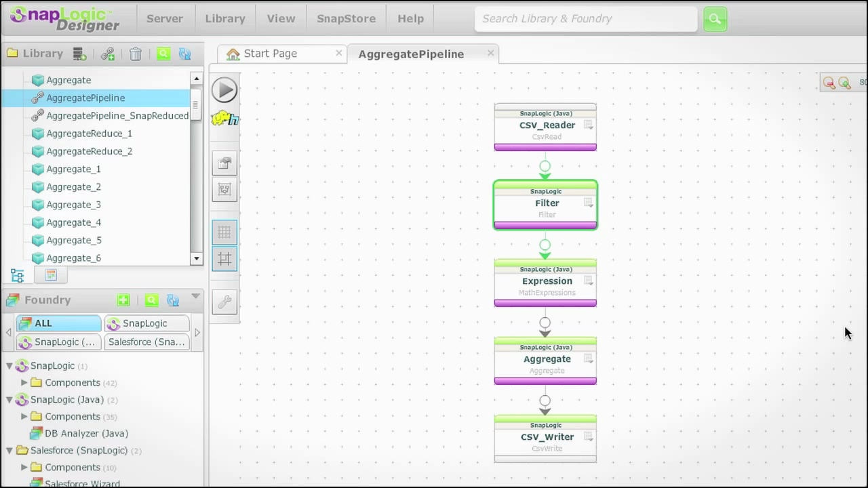The image size is (868, 488).
Task: Select the SnapLogic (... Foundry filter
Action: (59, 342)
